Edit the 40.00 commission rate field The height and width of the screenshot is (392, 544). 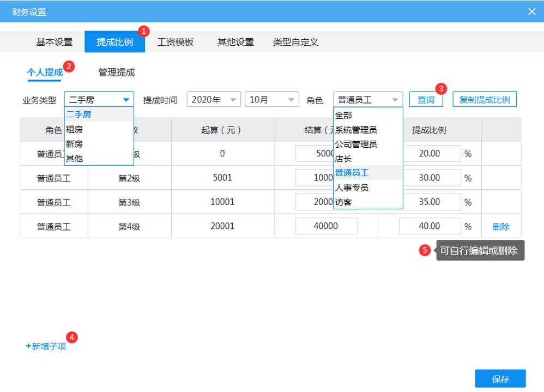pyautogui.click(x=430, y=226)
